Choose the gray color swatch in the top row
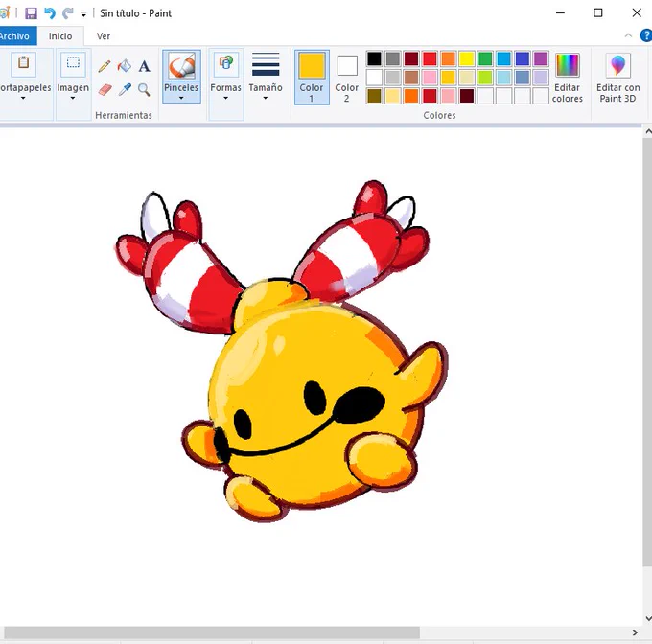652x644 pixels. [392, 58]
